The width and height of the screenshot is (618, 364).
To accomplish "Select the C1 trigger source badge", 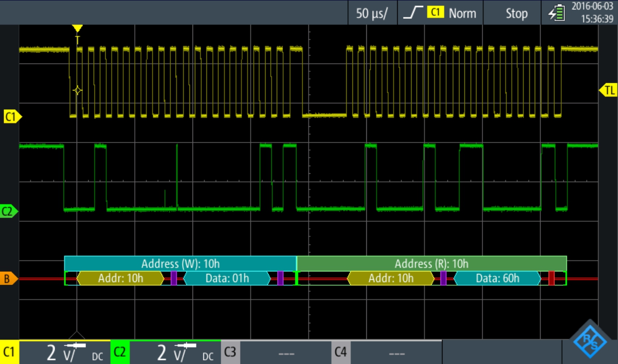I will 435,13.
